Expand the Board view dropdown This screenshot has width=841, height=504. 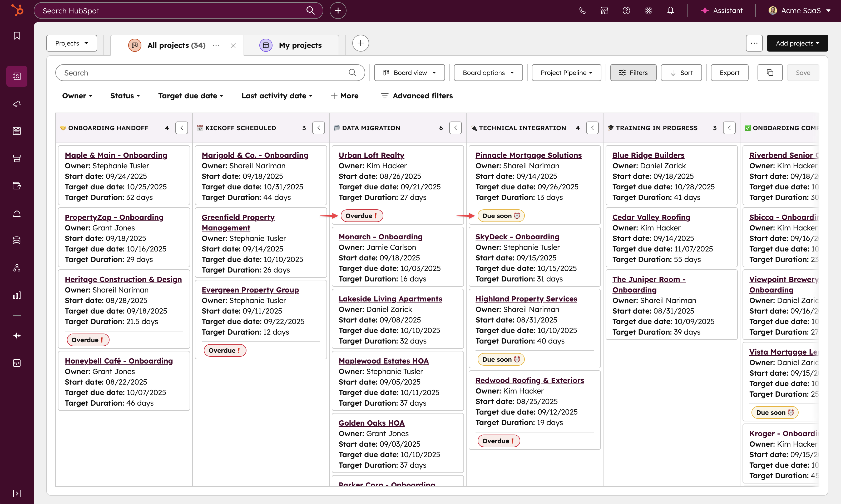409,73
